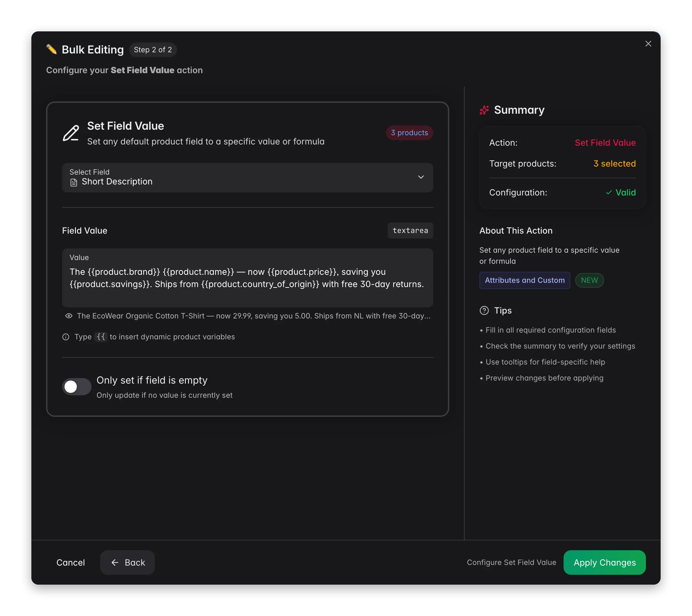Click the left arrow icon in Back button
Viewport: 692px width, 616px height.
pos(115,562)
